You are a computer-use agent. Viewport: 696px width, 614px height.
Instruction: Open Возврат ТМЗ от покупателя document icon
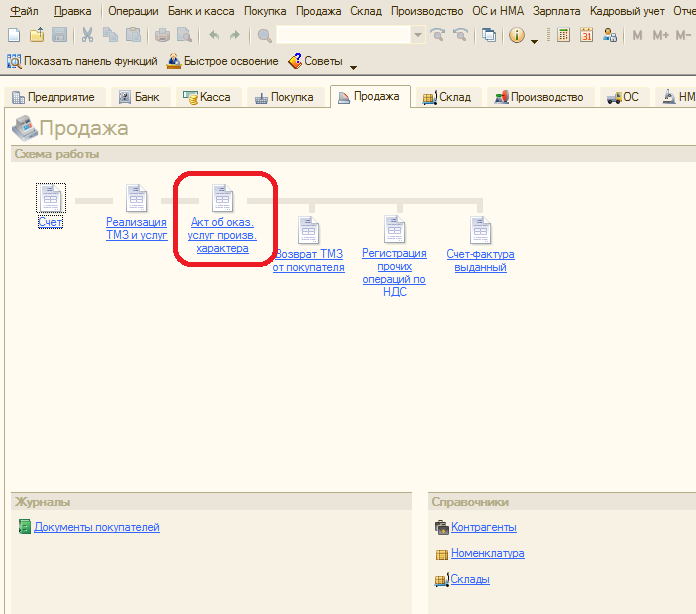309,230
